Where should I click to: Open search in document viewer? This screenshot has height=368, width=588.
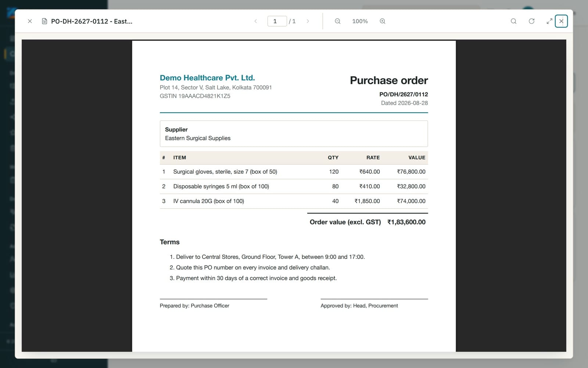click(x=513, y=21)
